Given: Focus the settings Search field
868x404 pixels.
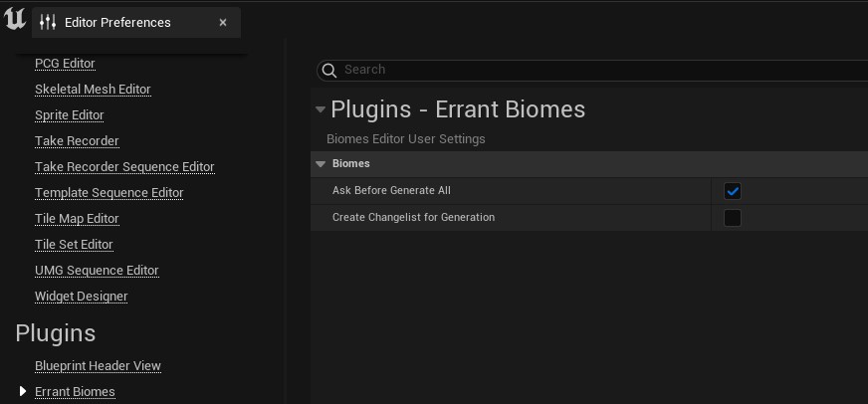Looking at the screenshot, I should (592, 71).
